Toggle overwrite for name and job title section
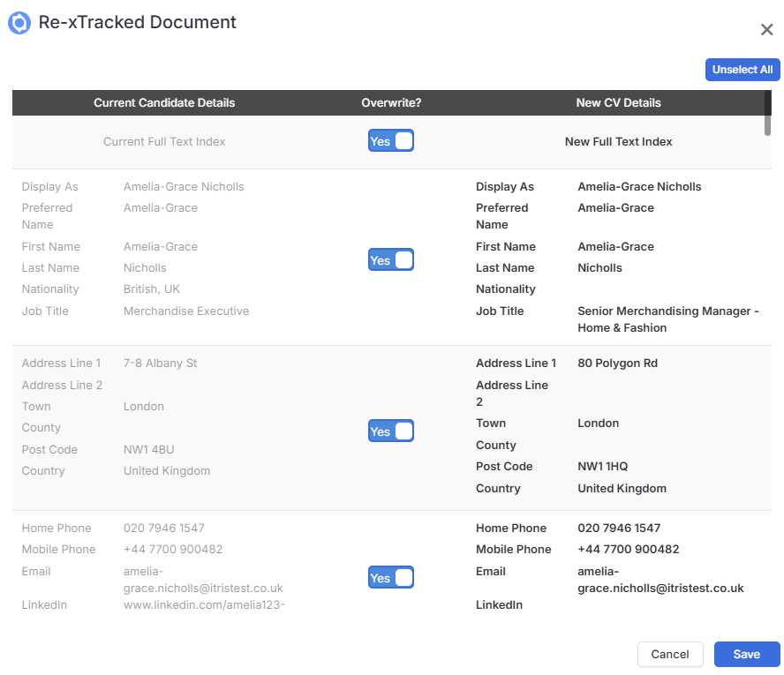Image resolution: width=784 pixels, height=675 pixels. (390, 259)
